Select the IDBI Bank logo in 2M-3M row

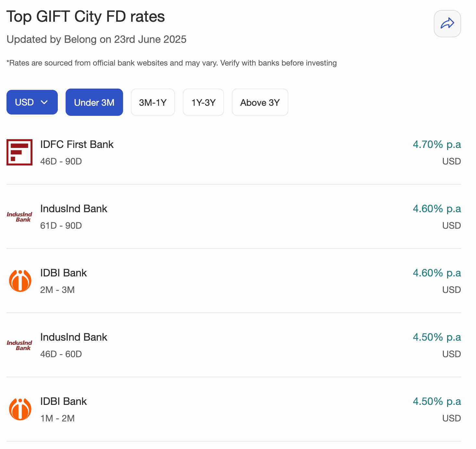click(x=20, y=280)
